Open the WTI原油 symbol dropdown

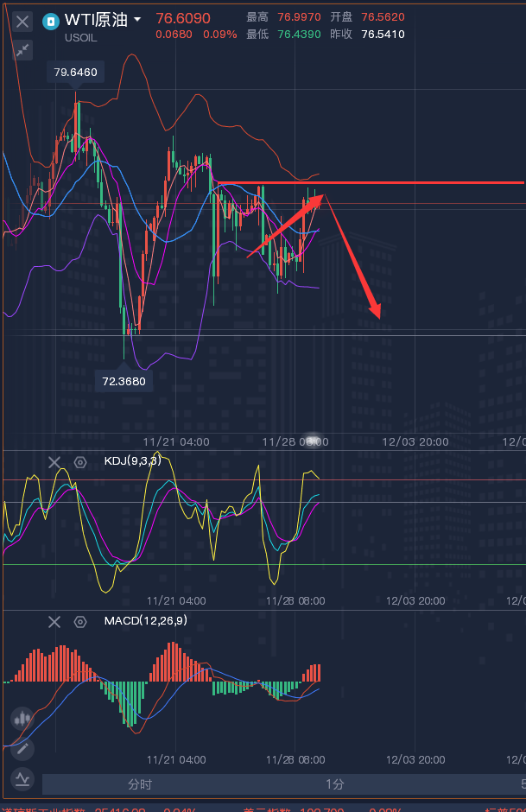point(137,20)
